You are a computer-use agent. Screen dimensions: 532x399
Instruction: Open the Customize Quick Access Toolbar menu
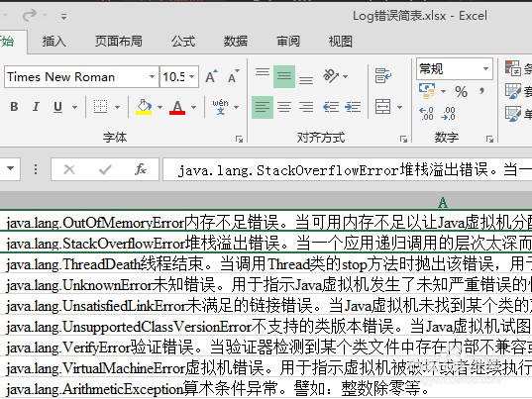(x=63, y=16)
